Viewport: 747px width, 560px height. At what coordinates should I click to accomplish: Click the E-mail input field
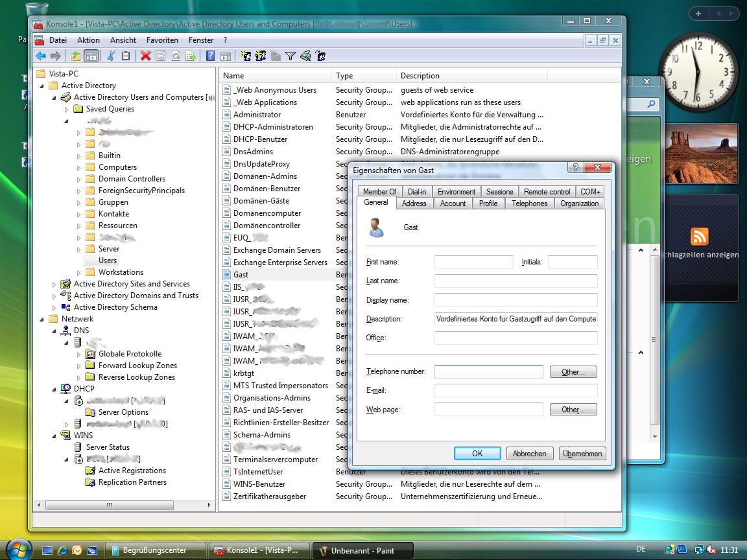[516, 390]
